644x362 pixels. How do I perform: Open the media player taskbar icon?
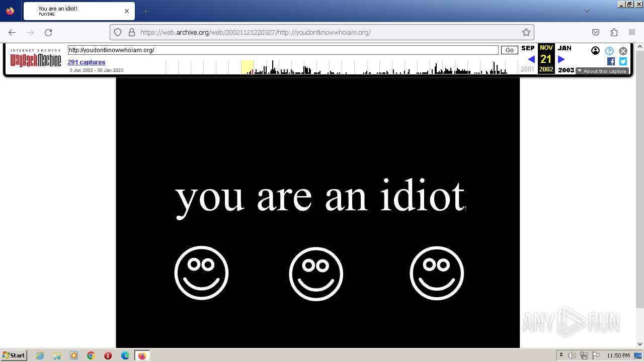pos(74,355)
